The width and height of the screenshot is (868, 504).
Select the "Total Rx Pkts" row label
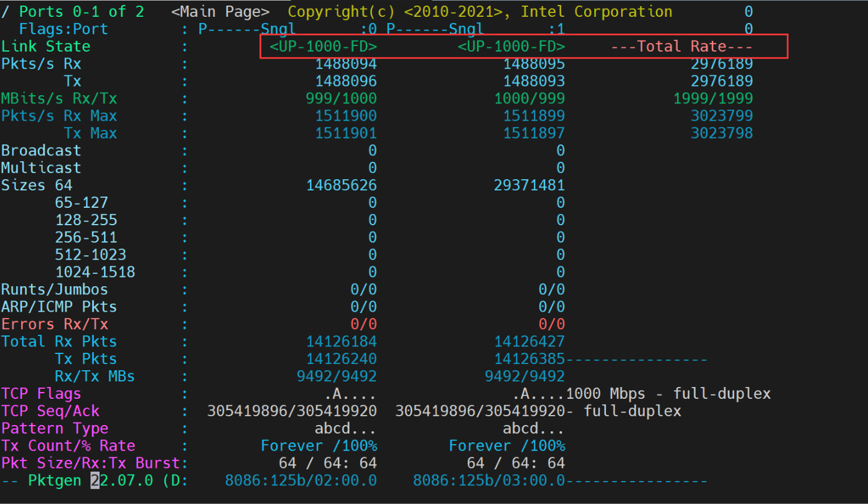(59, 342)
